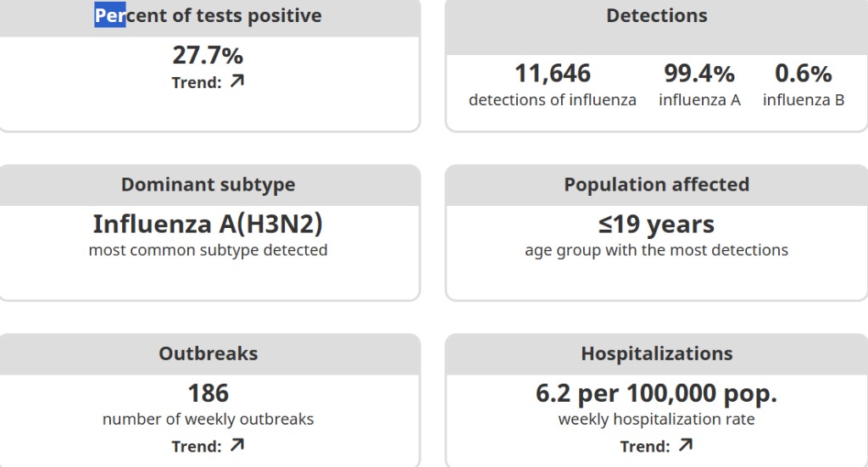Screen dimensions: 868x467
Task: Click the Detections card header
Action: pyautogui.click(x=656, y=16)
